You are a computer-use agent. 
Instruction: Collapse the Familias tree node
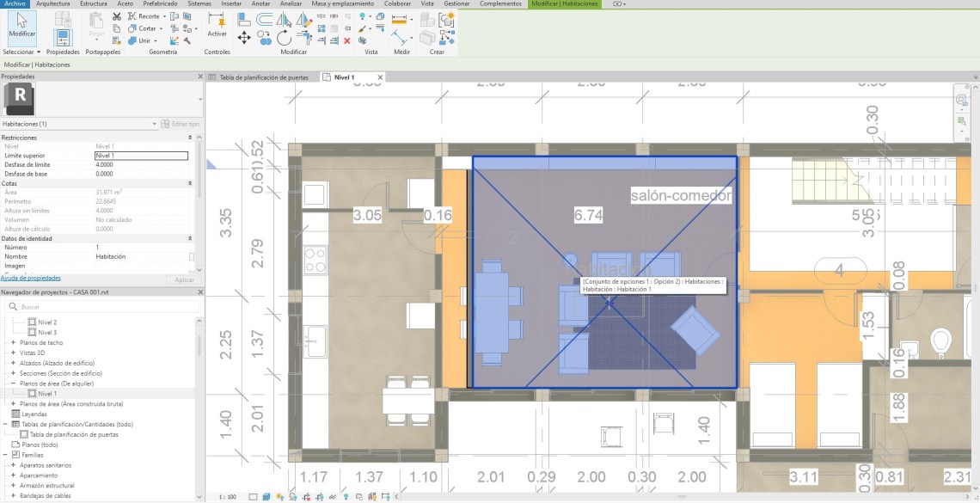(13, 455)
